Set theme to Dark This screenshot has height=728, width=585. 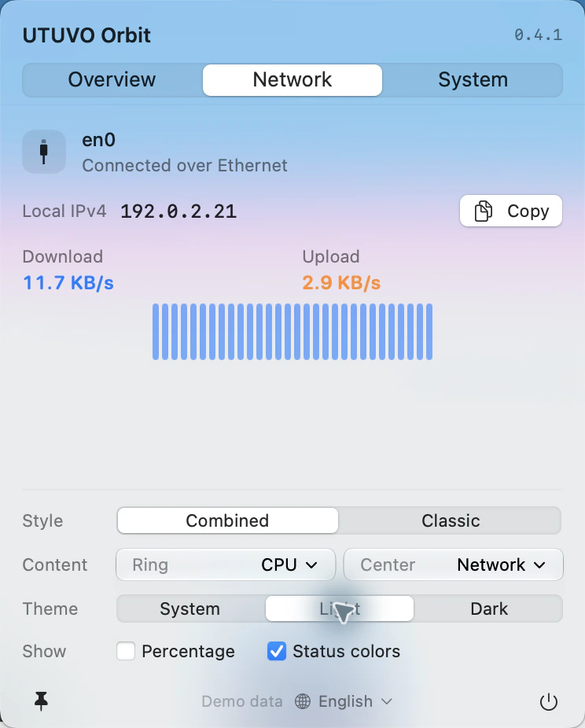(488, 609)
